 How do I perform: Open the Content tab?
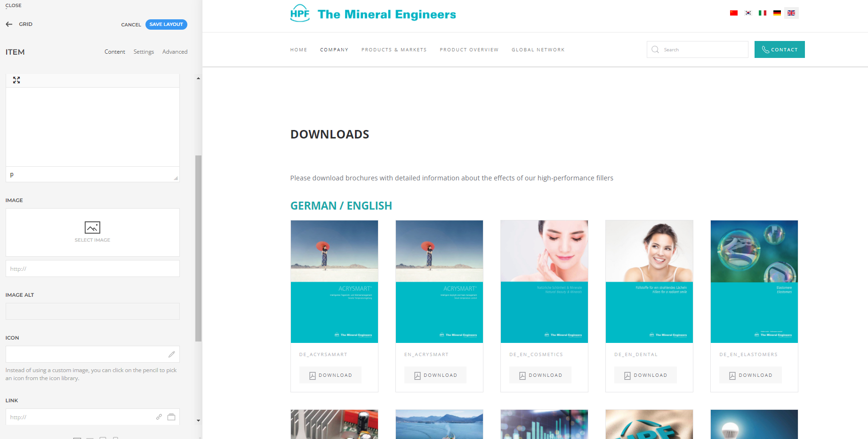pyautogui.click(x=115, y=52)
